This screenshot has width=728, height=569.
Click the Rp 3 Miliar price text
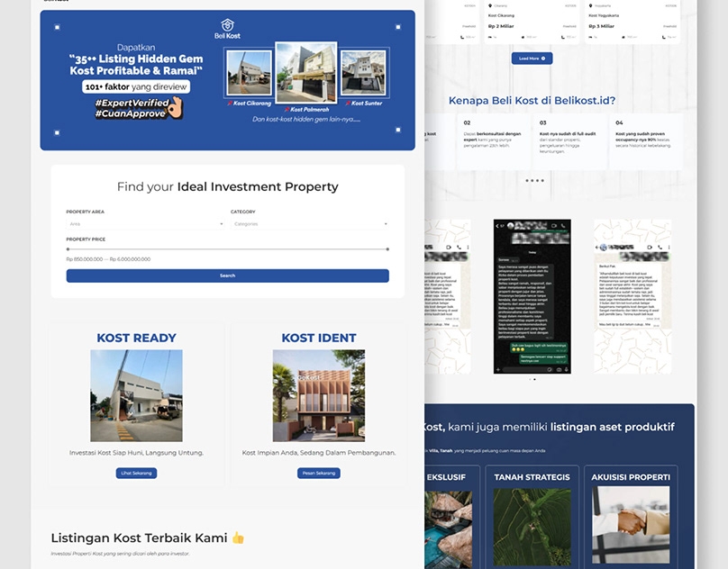point(602,26)
